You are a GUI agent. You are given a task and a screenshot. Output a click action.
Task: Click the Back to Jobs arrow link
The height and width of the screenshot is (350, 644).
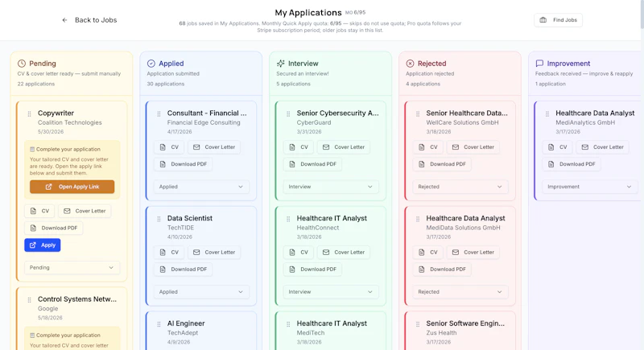(x=89, y=20)
